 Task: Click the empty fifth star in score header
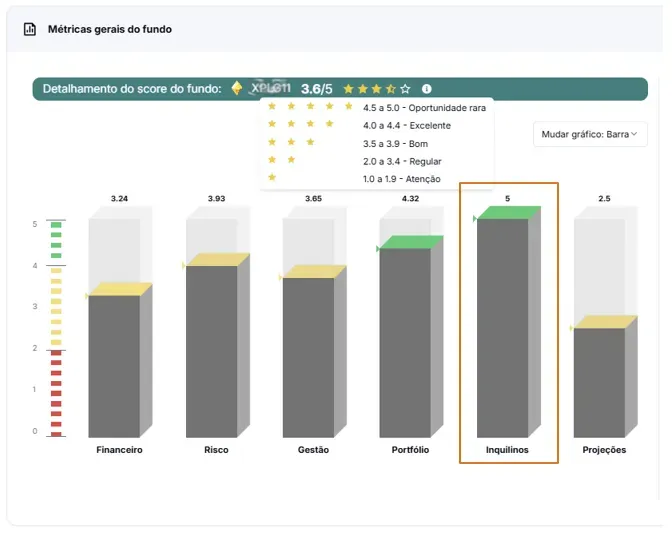[405, 89]
